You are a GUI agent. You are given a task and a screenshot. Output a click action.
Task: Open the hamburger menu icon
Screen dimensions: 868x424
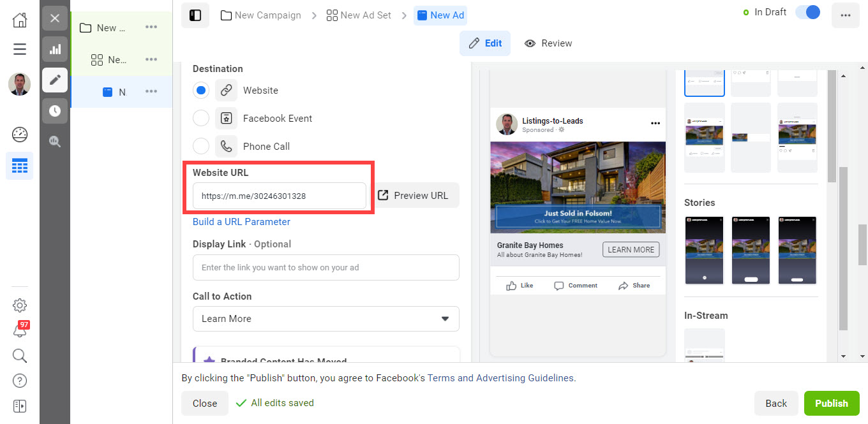pos(20,49)
